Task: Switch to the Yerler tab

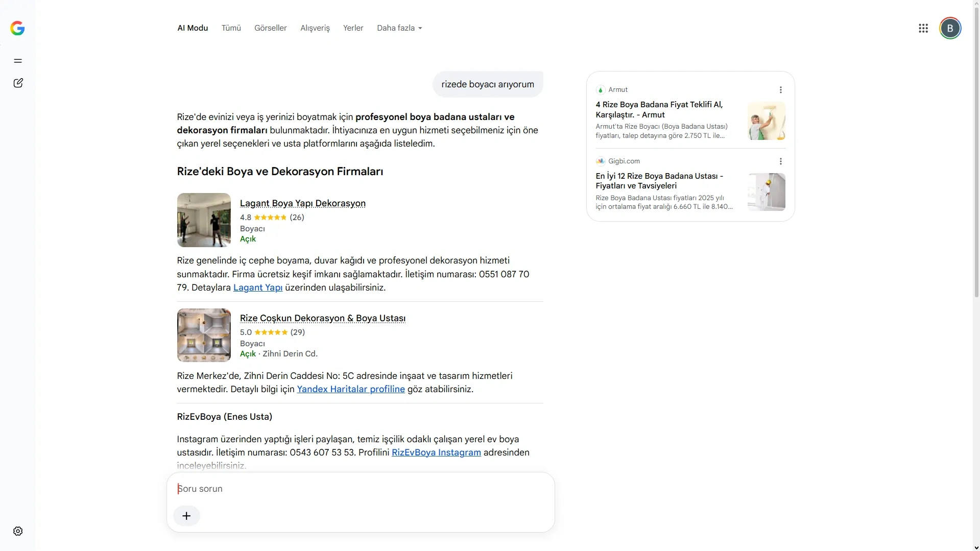Action: click(353, 28)
